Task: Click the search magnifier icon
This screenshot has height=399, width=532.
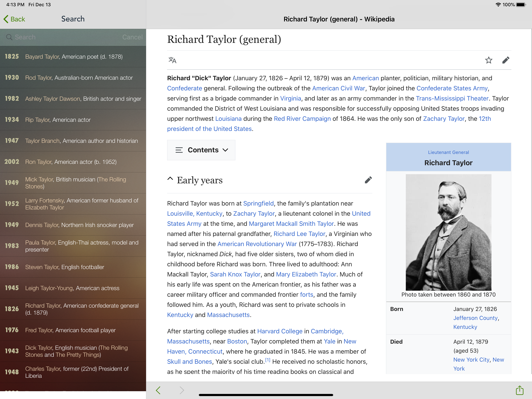Action: [x=9, y=37]
